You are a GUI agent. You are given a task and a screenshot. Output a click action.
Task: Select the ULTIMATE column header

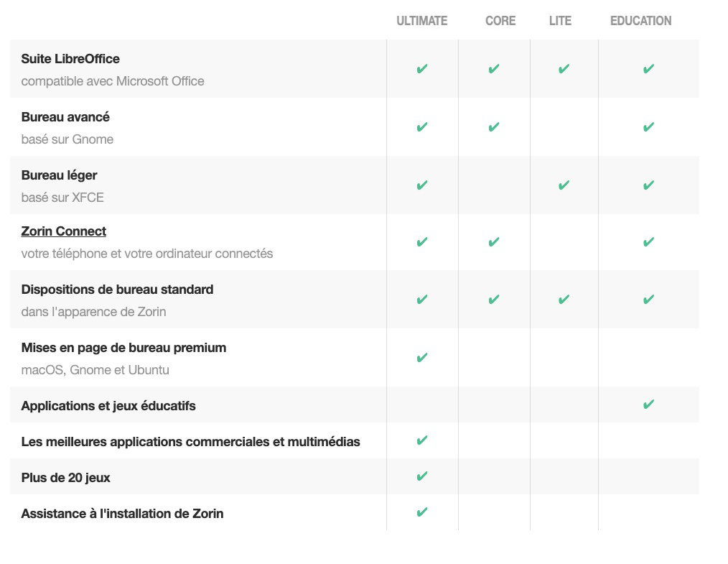pyautogui.click(x=422, y=21)
